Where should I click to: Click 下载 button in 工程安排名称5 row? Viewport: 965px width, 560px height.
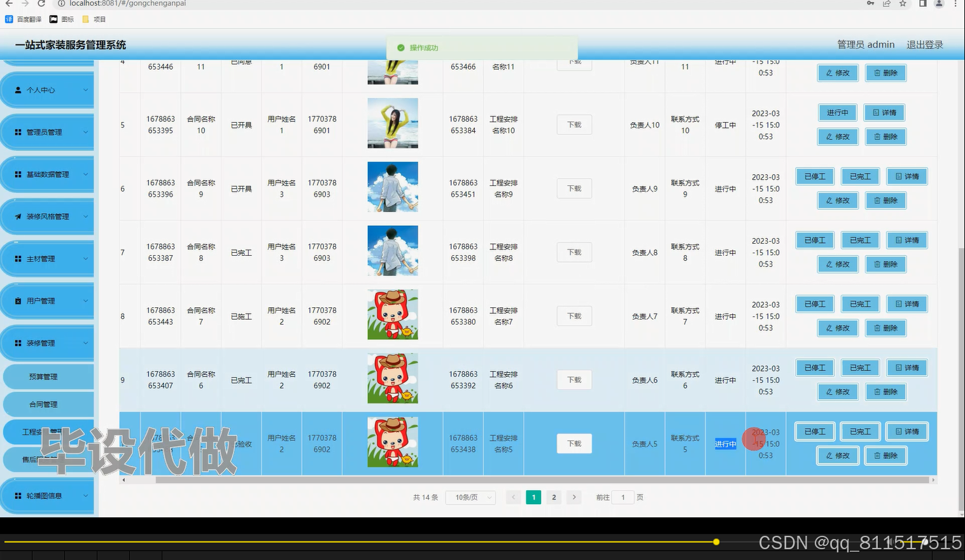point(574,444)
